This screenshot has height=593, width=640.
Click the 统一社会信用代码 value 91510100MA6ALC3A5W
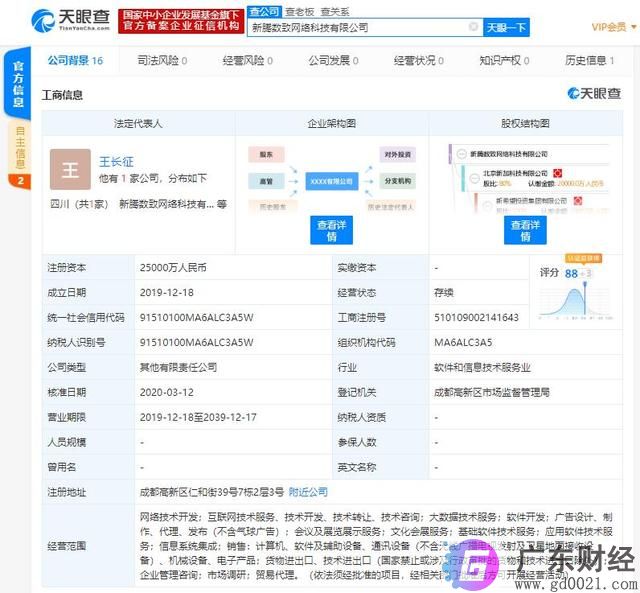[196, 318]
